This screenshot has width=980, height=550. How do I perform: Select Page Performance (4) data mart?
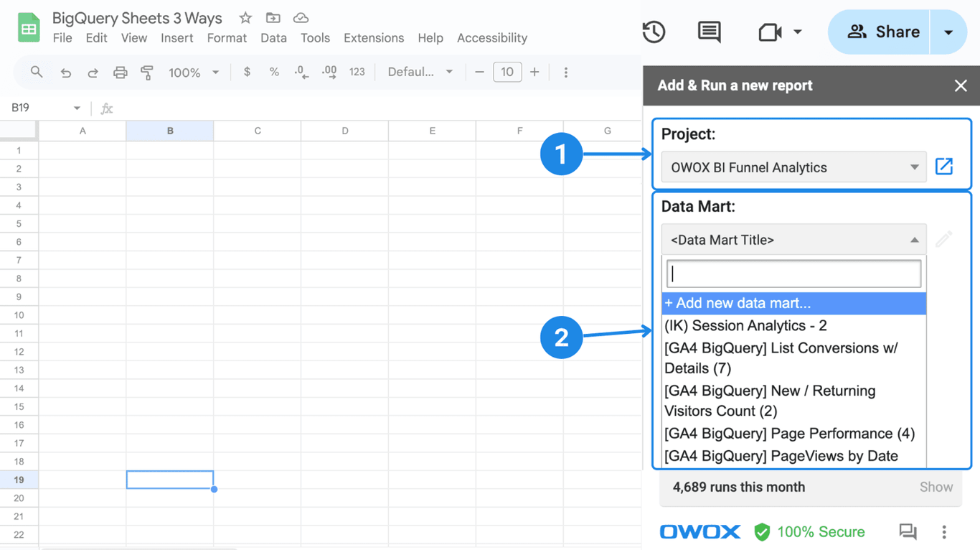793,433
